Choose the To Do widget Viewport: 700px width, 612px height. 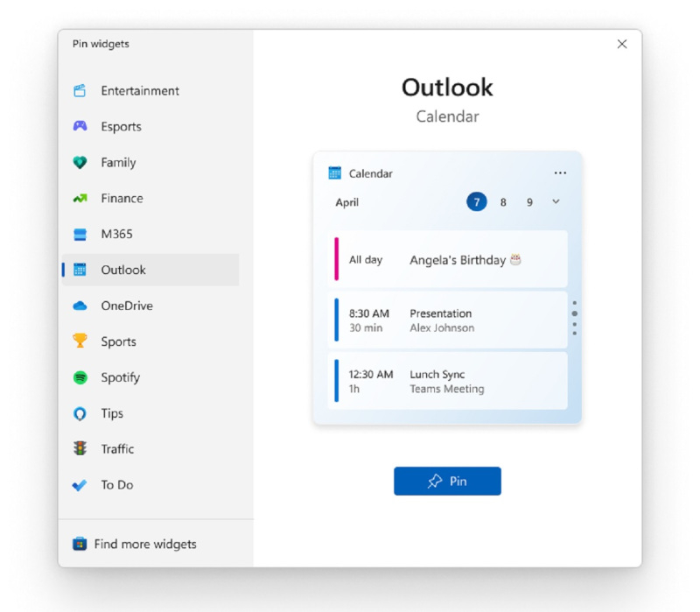(x=116, y=484)
